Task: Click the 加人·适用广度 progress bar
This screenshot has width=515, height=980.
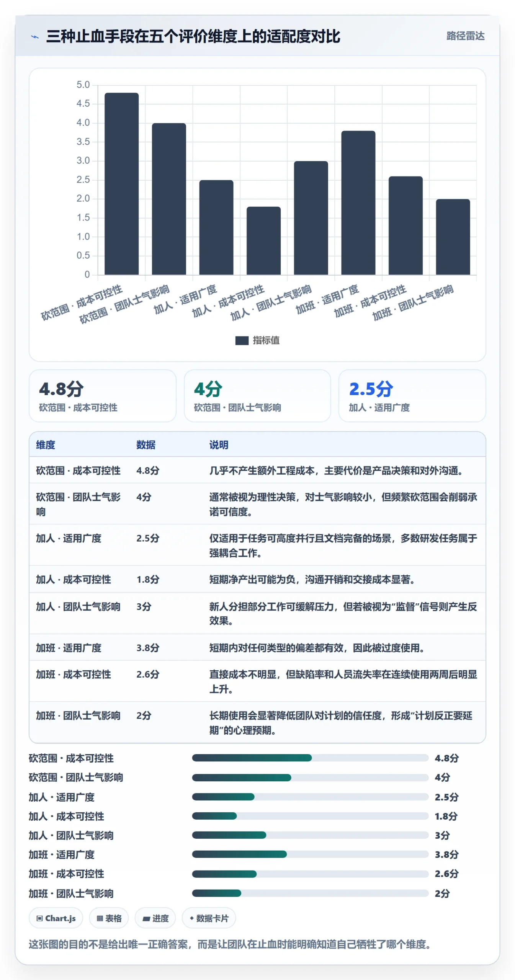Action: pos(310,797)
